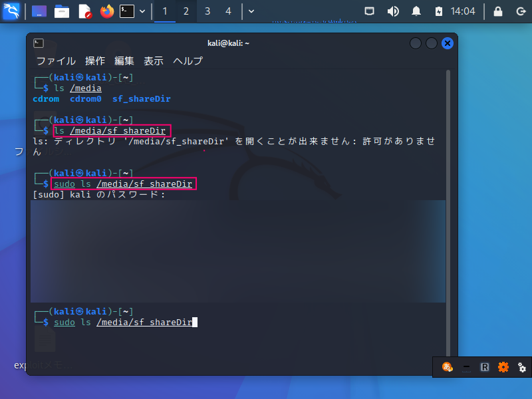Click the Mozc 'あ' input mode icon
This screenshot has width=532, height=399.
pyautogui.click(x=447, y=366)
